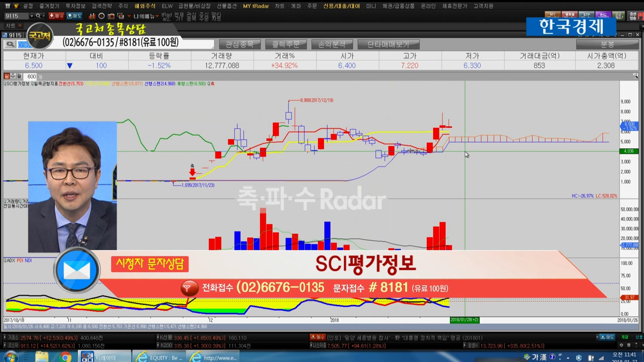Open the 9115 screen number dropdown arrow
The height and width of the screenshot is (362, 644).
[x=32, y=16]
